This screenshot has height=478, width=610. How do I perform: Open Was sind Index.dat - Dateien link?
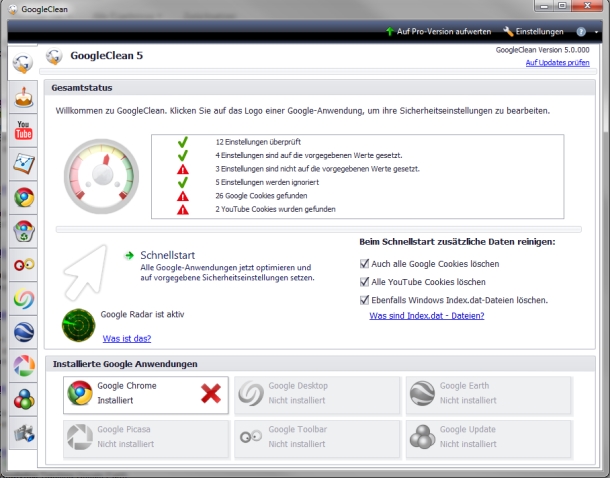[x=427, y=315]
